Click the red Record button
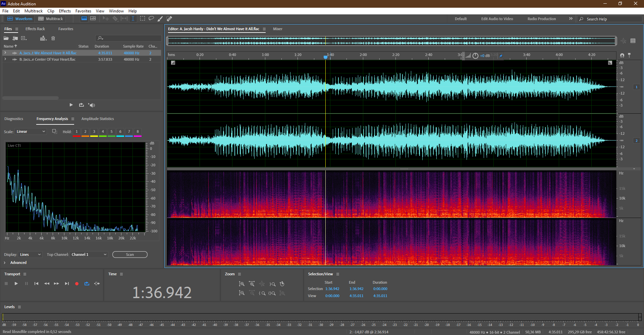The width and height of the screenshot is (644, 335). 77,284
